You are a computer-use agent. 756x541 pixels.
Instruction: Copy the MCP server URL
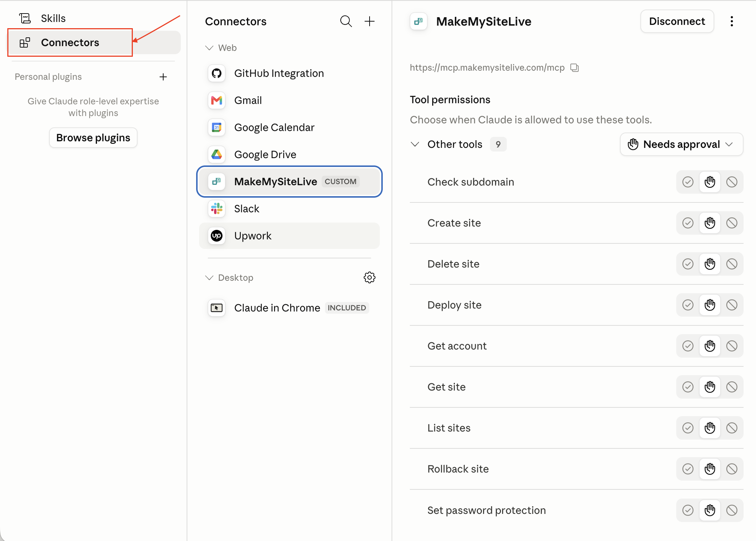[575, 68]
